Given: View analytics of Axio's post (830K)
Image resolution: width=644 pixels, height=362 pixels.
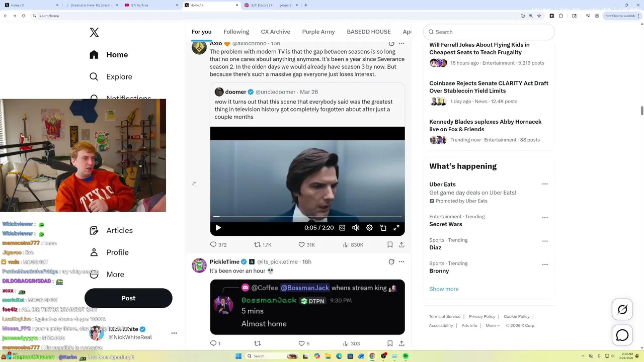Looking at the screenshot, I should click(353, 245).
